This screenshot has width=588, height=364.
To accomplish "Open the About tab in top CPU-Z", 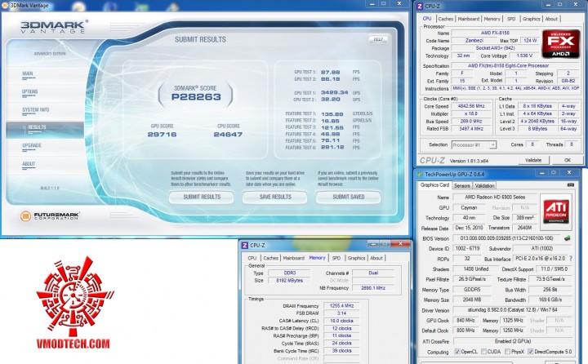I will 551,19.
